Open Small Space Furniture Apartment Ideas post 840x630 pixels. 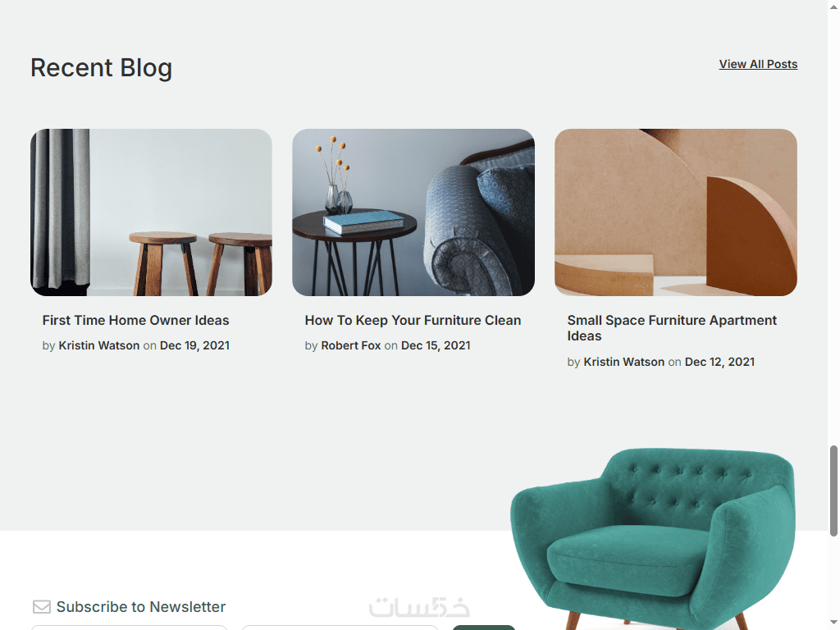pyautogui.click(x=672, y=328)
